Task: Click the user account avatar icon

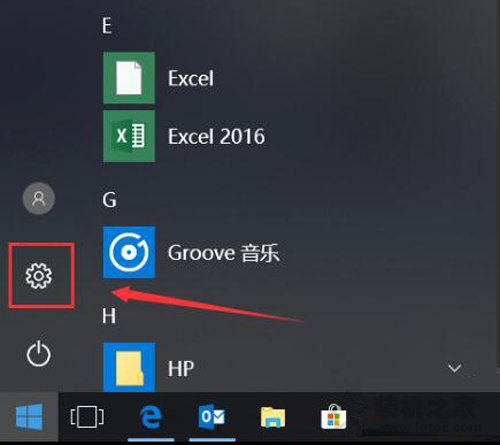Action: tap(39, 199)
